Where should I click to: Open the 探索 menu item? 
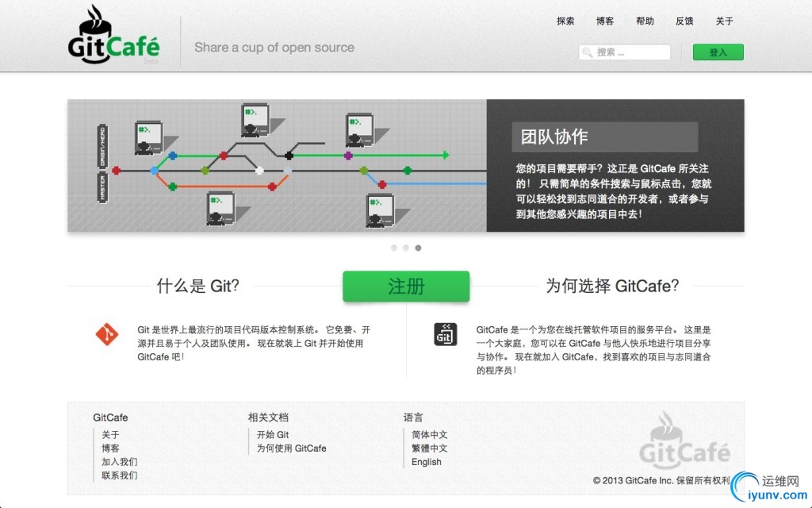click(565, 21)
